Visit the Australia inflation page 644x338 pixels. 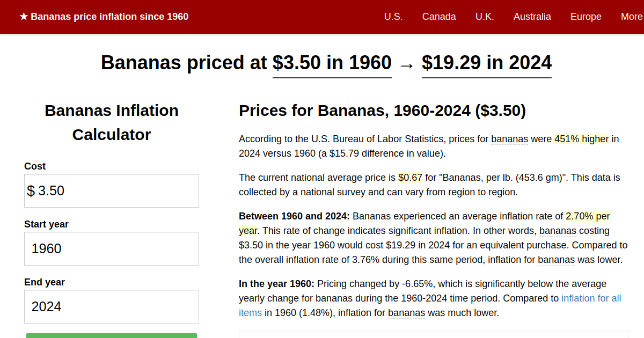tap(532, 17)
